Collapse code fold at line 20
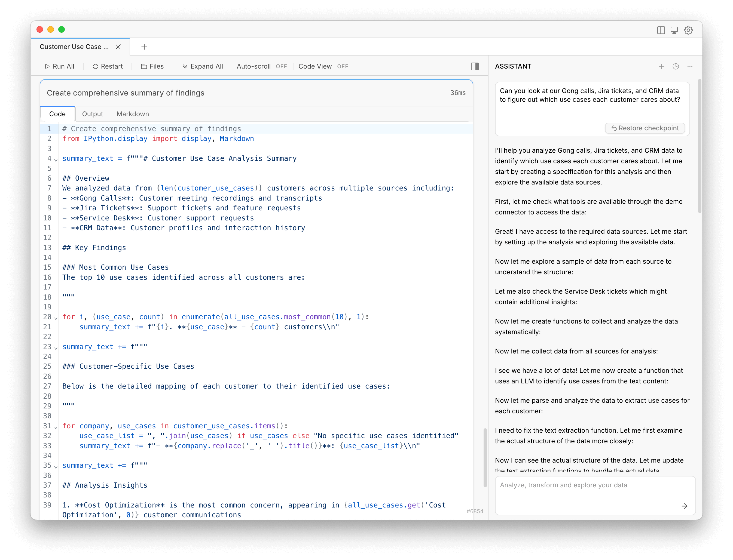 [x=56, y=318]
